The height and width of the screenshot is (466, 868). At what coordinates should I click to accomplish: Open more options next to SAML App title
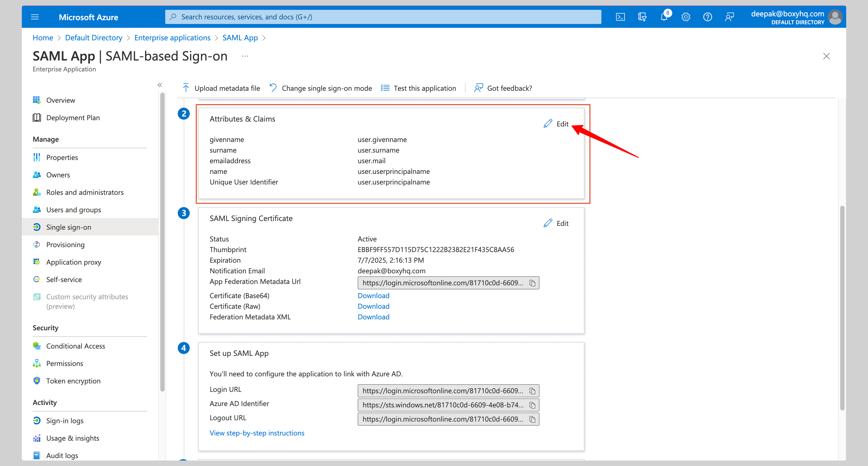click(245, 56)
